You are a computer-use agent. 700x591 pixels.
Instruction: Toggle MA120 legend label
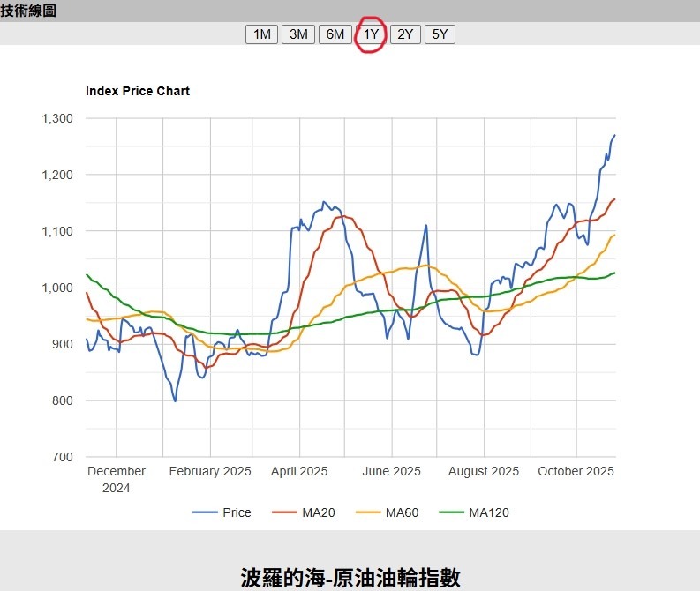tap(488, 512)
